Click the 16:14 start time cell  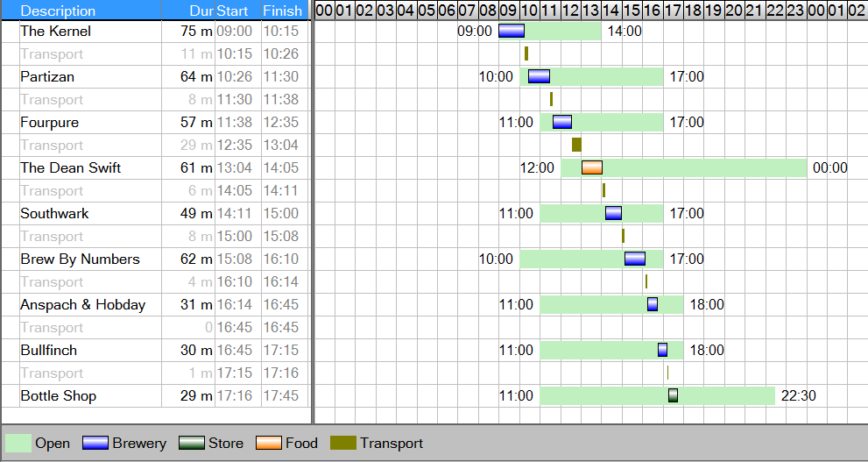point(238,304)
